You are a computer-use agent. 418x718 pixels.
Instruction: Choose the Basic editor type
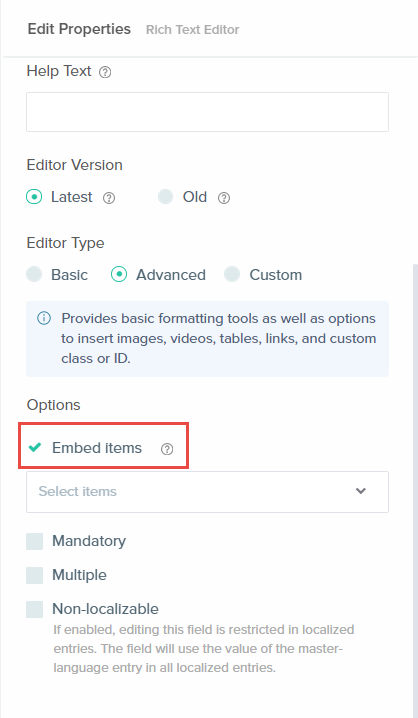[x=34, y=275]
